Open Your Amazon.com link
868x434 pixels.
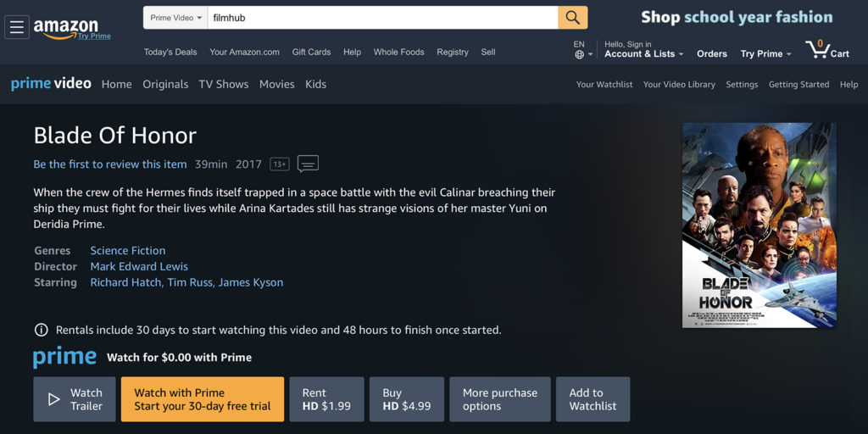click(245, 52)
